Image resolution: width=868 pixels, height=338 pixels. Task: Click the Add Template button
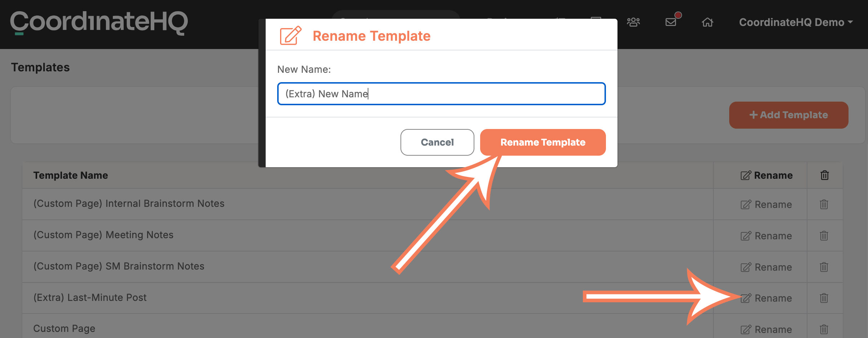(x=789, y=115)
